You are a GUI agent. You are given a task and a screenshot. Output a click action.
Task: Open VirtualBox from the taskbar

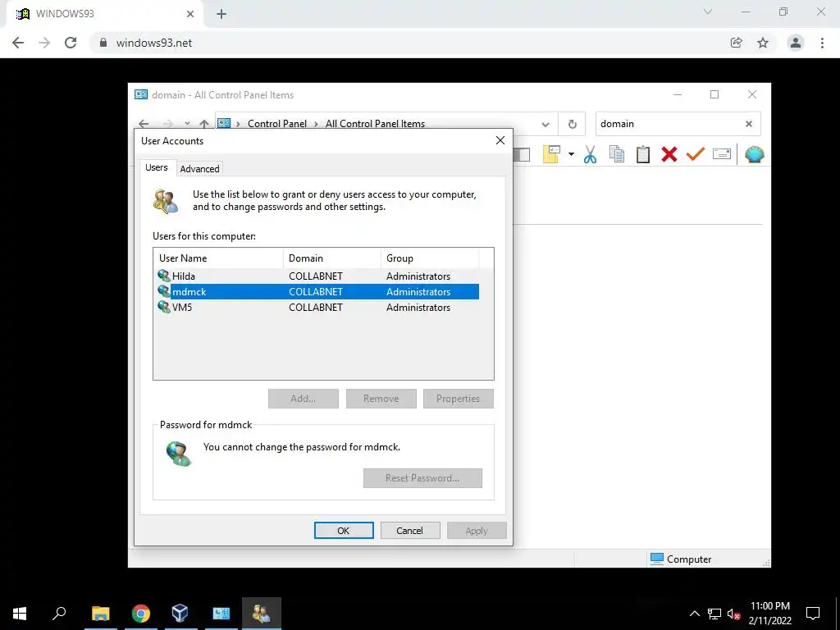[180, 614]
